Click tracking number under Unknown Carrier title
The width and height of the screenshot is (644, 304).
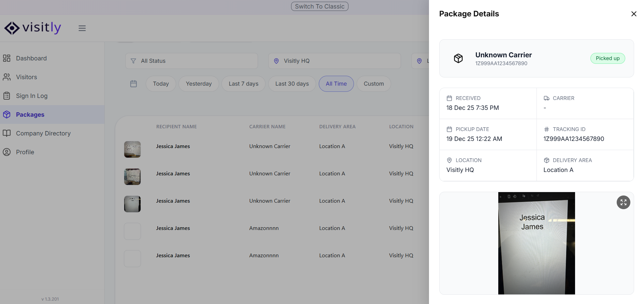pyautogui.click(x=501, y=63)
